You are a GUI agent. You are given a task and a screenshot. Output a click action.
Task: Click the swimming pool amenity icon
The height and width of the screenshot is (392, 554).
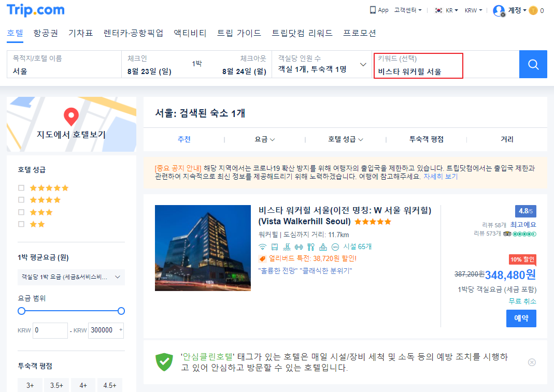click(x=287, y=246)
